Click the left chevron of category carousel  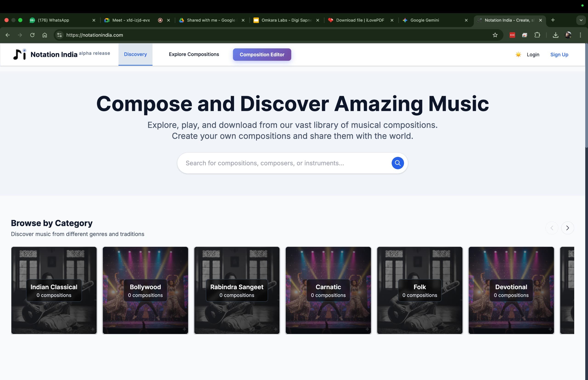(551, 228)
